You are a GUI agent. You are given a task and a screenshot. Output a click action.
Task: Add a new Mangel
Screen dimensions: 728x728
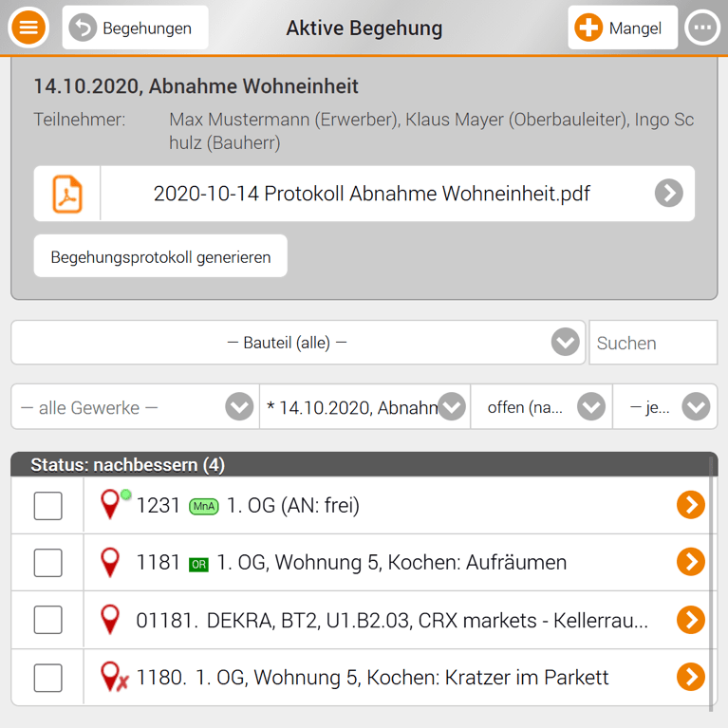coord(623,28)
